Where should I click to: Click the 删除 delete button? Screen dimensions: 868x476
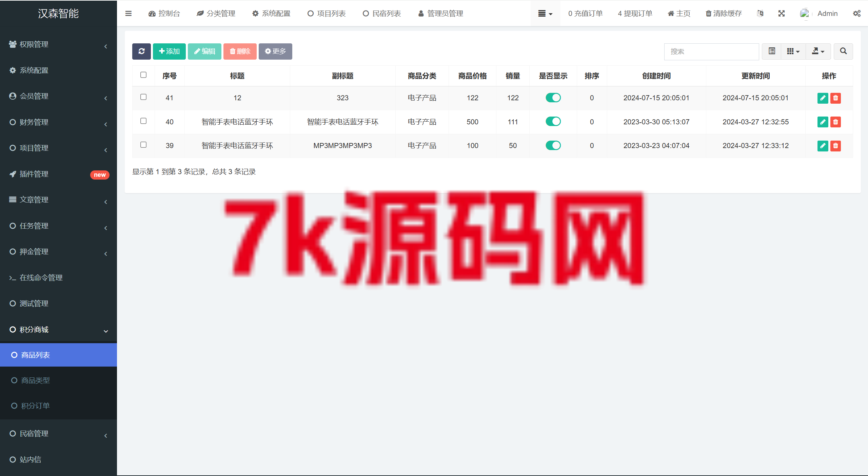pos(240,51)
